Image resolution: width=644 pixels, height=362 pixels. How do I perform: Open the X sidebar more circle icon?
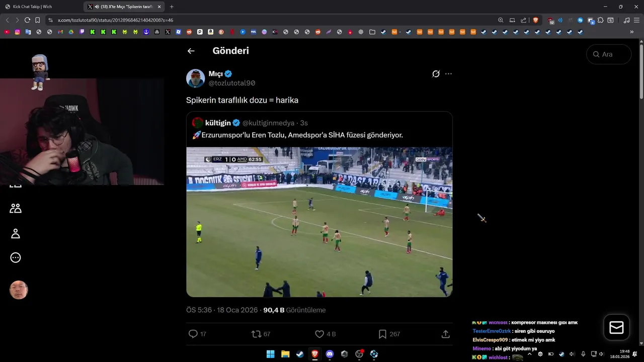pos(16,258)
